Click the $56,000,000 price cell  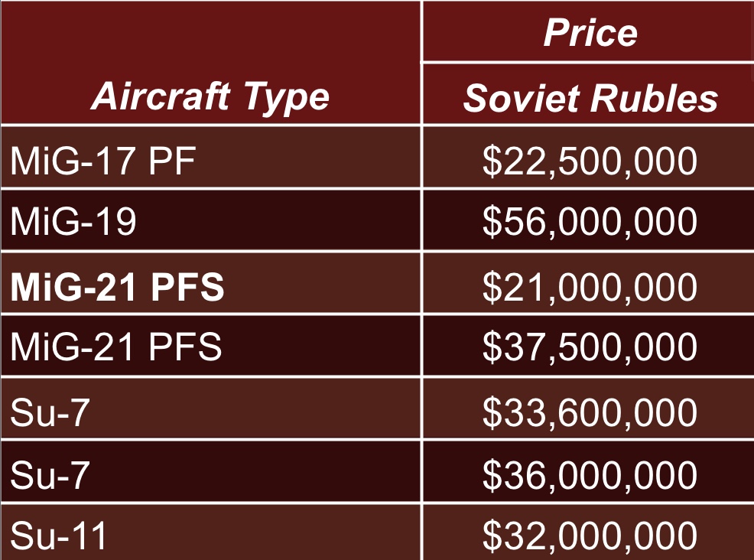(x=590, y=222)
